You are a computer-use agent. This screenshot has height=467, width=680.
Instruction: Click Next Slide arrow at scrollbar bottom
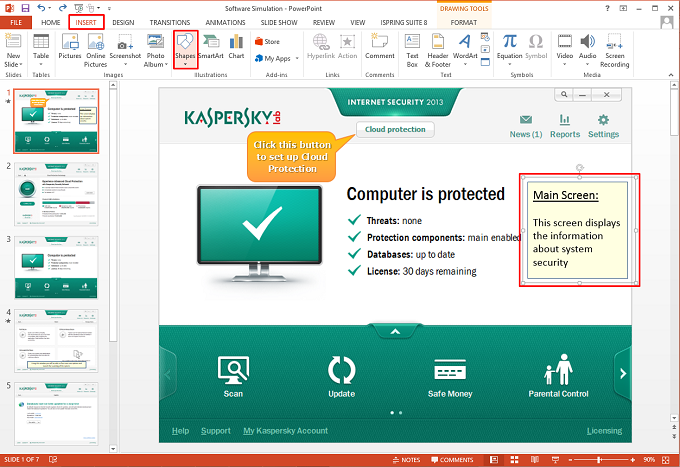click(674, 437)
